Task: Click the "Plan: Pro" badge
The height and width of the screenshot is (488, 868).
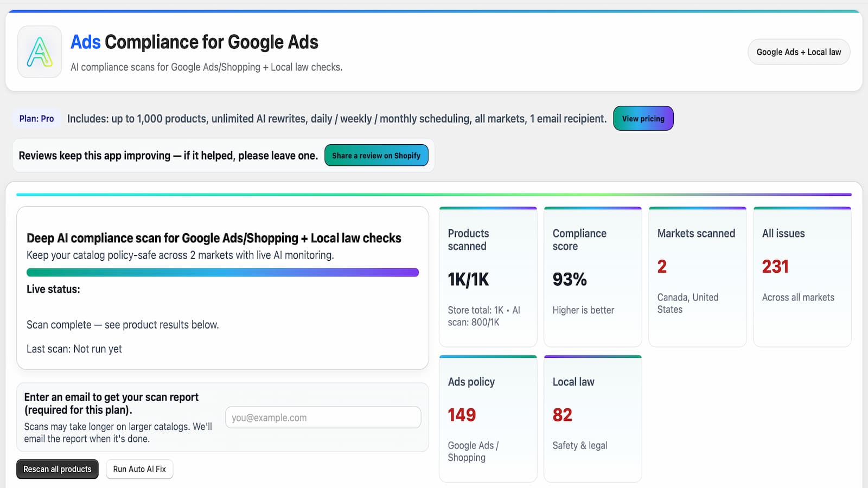Action: tap(36, 119)
